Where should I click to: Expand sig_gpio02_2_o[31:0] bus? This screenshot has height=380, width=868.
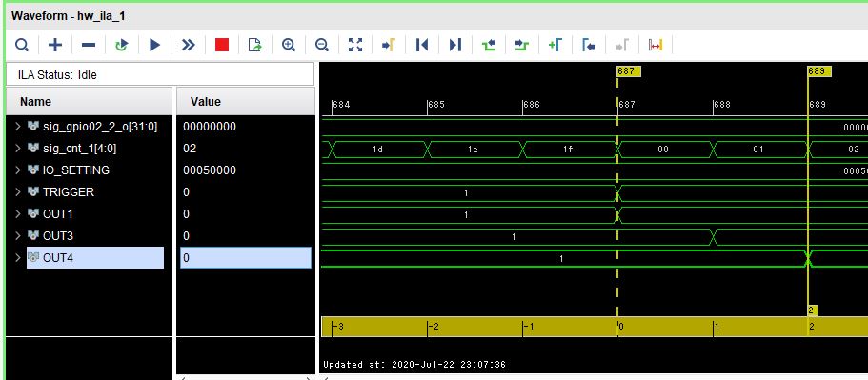[x=18, y=127]
